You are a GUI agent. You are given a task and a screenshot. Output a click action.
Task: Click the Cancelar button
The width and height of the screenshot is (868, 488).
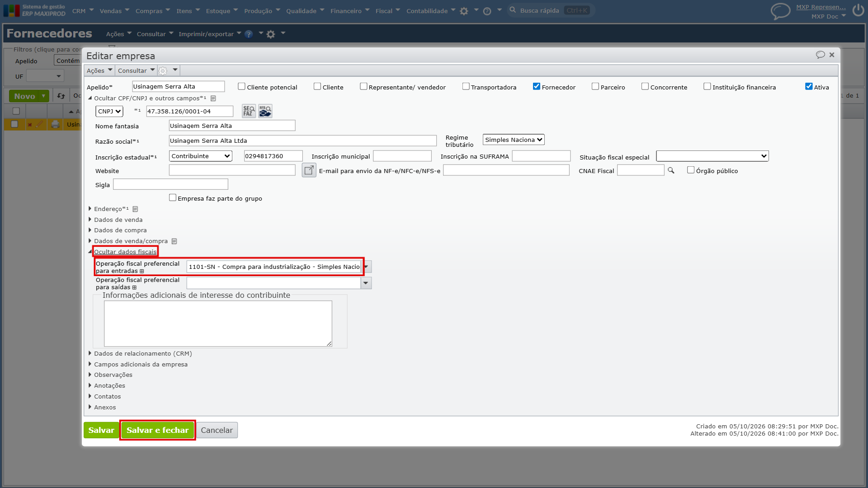[217, 430]
